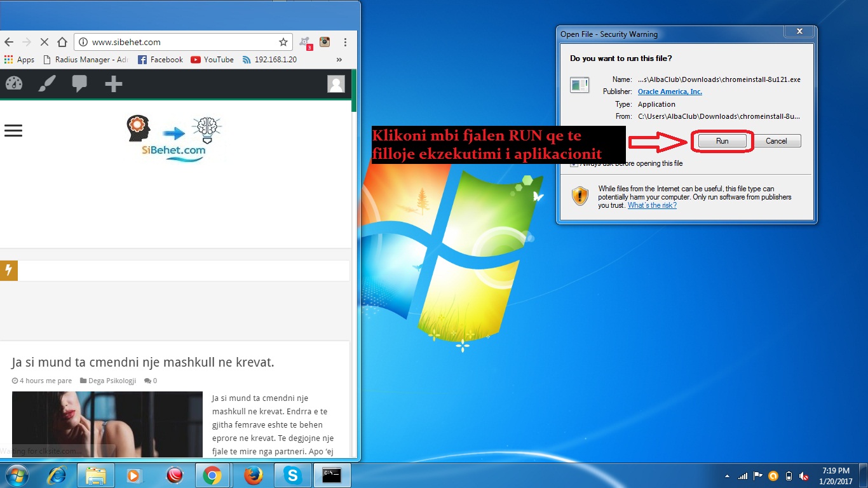Launch Windows Media Player from taskbar
868x488 pixels.
[134, 475]
